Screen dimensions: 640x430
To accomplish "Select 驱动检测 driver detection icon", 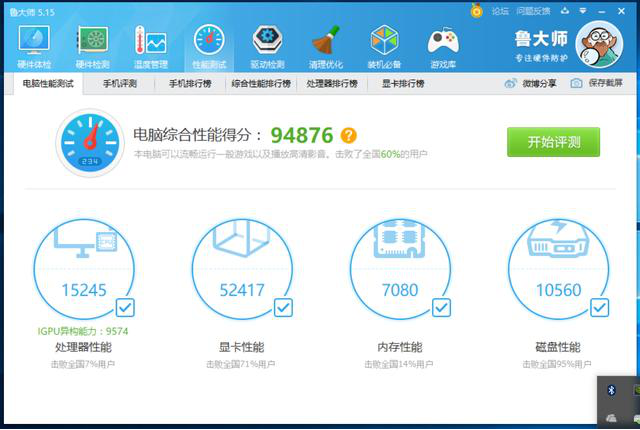I will 267,46.
